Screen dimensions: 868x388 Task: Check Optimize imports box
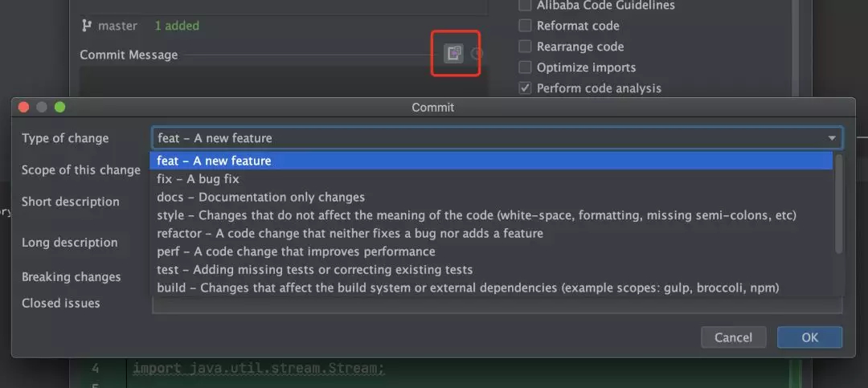click(x=525, y=67)
